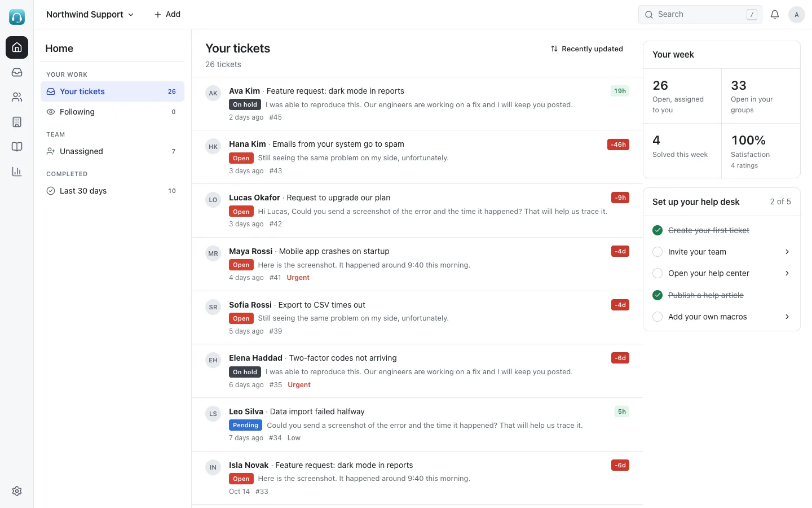This screenshot has width=812, height=508.
Task: Click the MR avatar for Maya Rossi
Action: [x=213, y=253]
